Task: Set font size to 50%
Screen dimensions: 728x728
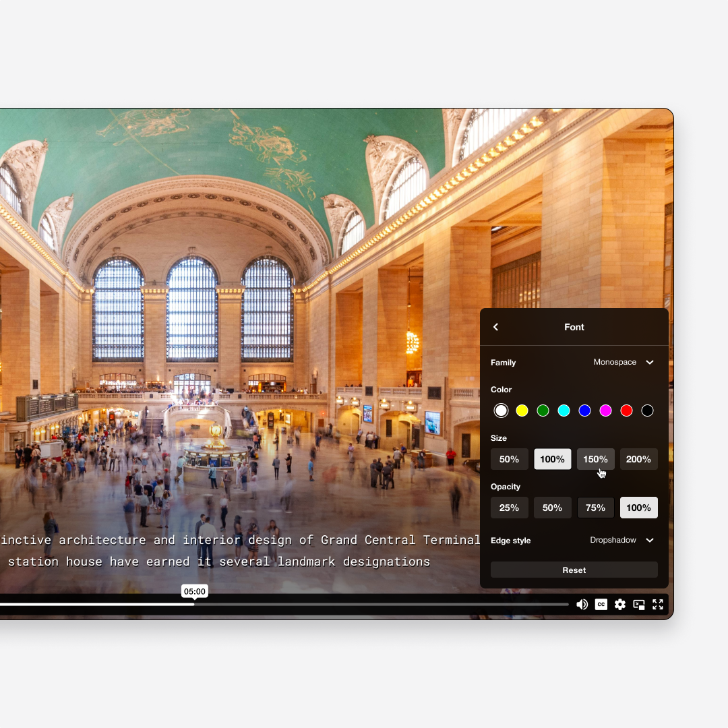Action: pos(510,459)
